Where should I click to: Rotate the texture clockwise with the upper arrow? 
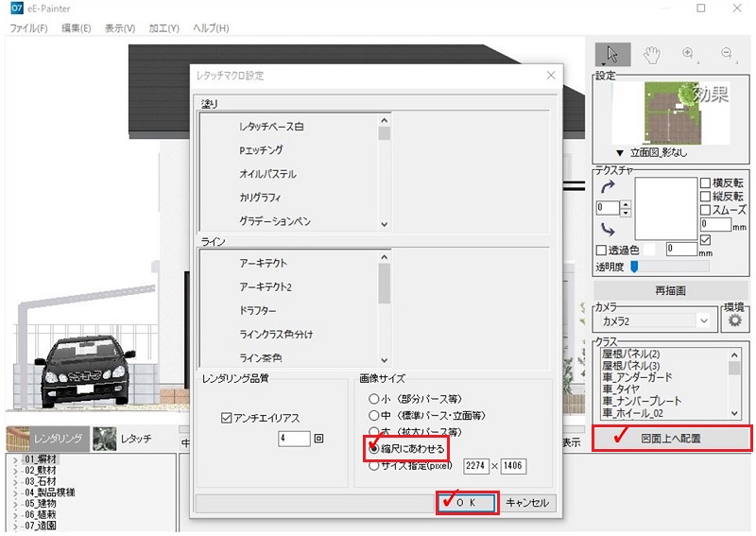608,187
